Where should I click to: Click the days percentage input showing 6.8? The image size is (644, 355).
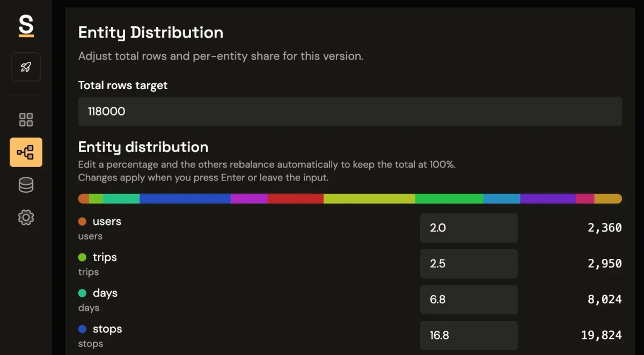pos(469,300)
